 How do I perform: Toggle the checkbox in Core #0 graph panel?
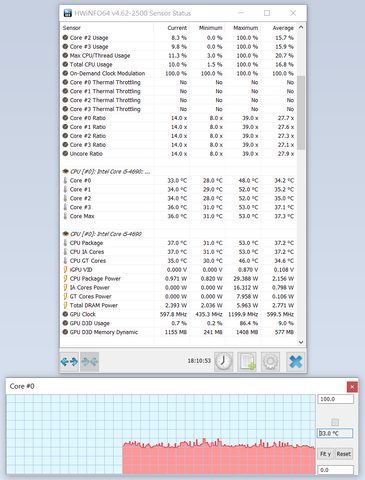pos(335,422)
